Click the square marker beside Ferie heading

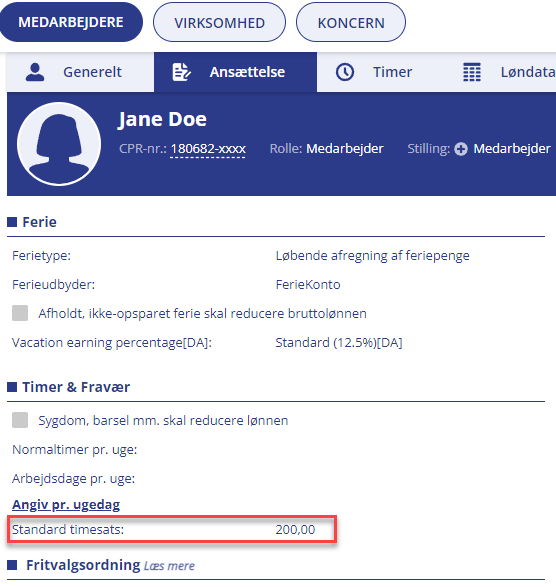point(12,222)
